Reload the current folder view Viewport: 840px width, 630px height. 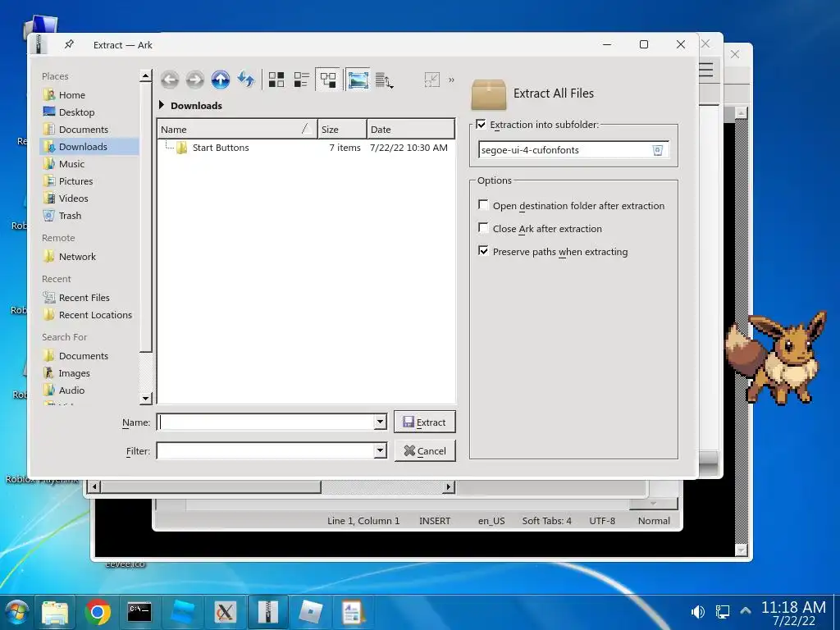[x=246, y=80]
